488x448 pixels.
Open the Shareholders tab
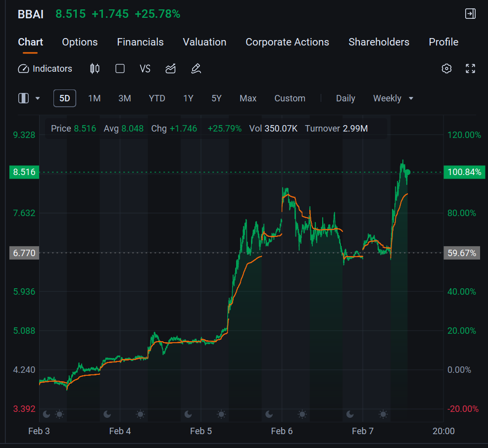point(379,42)
